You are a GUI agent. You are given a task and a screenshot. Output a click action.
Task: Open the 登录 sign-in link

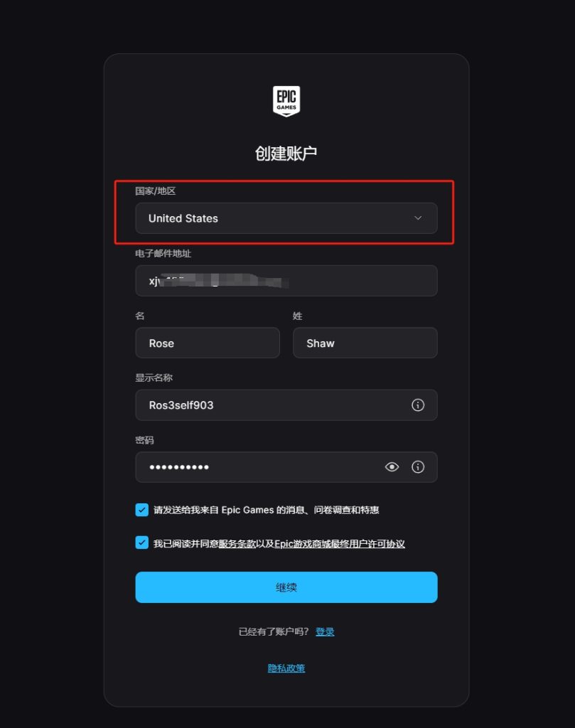click(325, 632)
